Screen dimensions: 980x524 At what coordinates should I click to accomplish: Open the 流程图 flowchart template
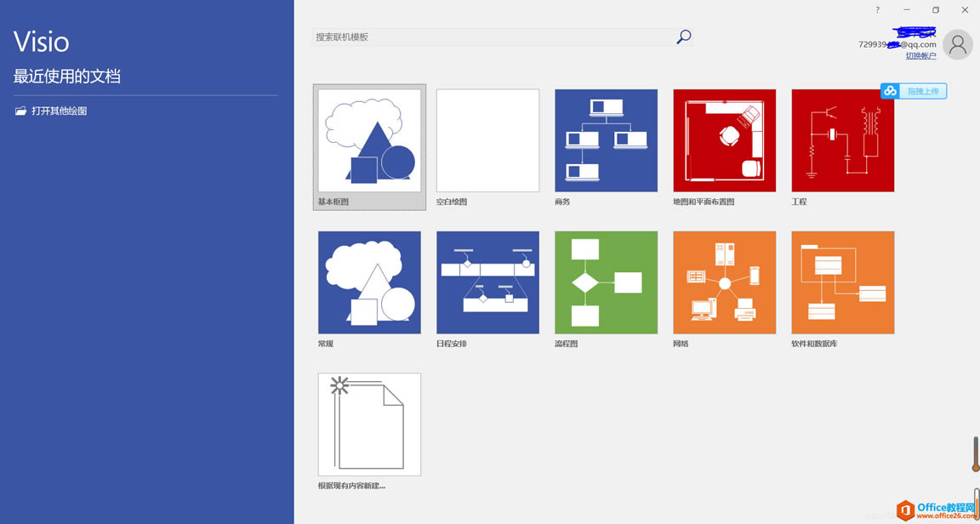[x=605, y=282]
